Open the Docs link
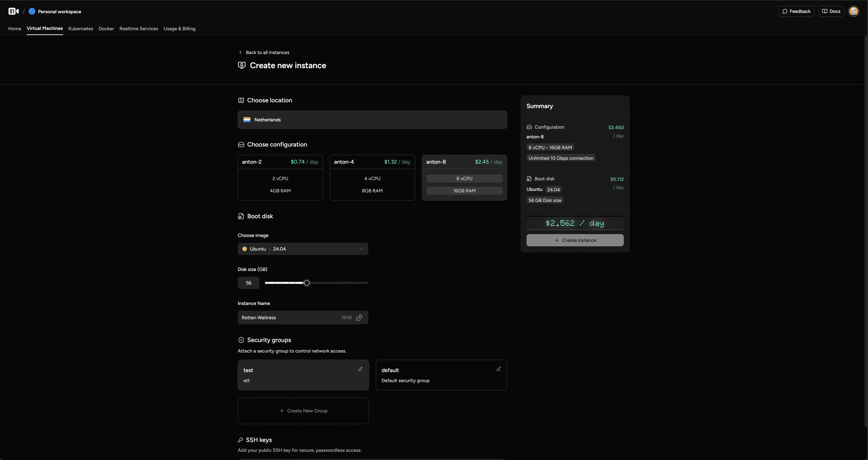Image resolution: width=868 pixels, height=460 pixels. coord(831,11)
